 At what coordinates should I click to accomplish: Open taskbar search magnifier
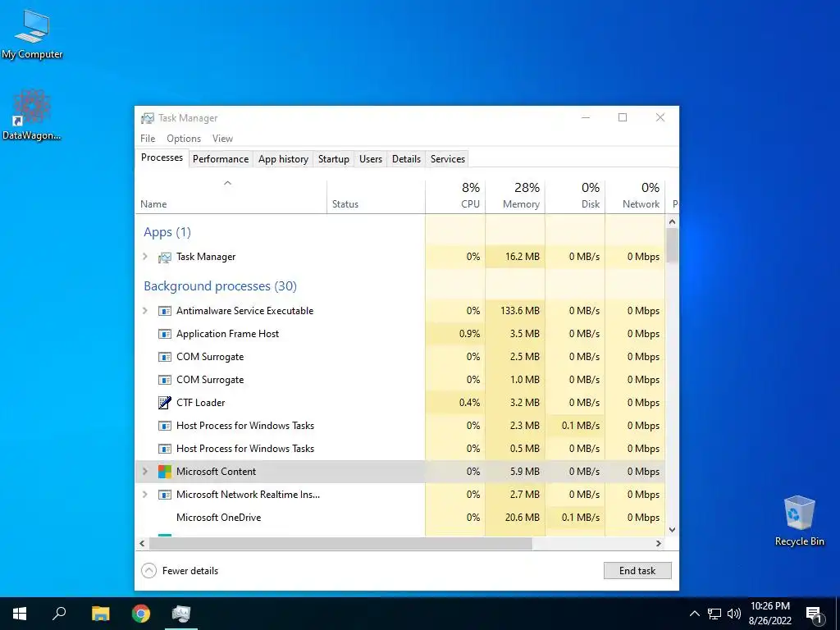(x=59, y=614)
